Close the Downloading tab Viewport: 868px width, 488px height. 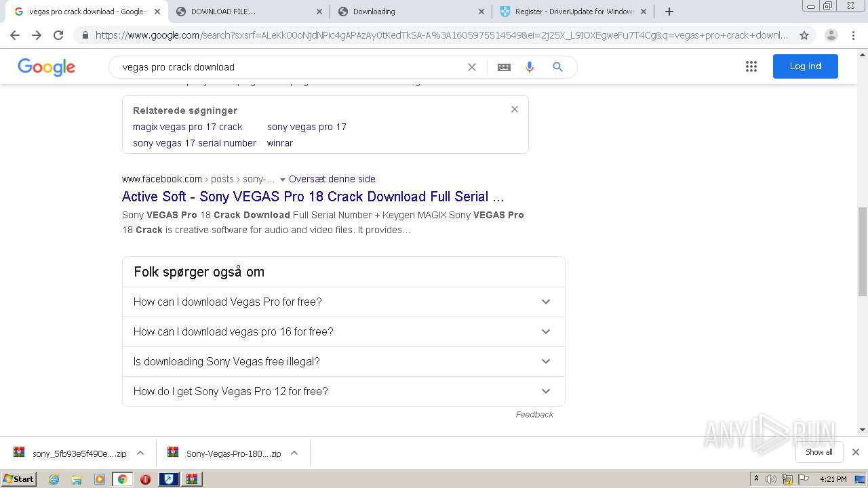[x=481, y=12]
